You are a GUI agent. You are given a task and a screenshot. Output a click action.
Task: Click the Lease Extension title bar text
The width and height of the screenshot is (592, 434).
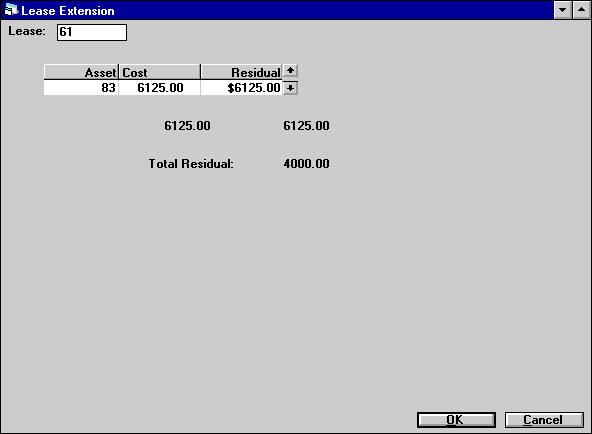(x=68, y=11)
